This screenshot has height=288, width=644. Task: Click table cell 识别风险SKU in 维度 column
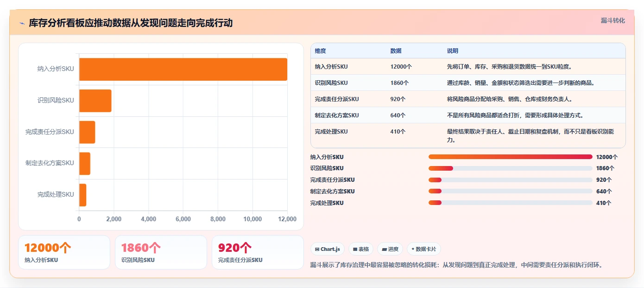point(331,83)
